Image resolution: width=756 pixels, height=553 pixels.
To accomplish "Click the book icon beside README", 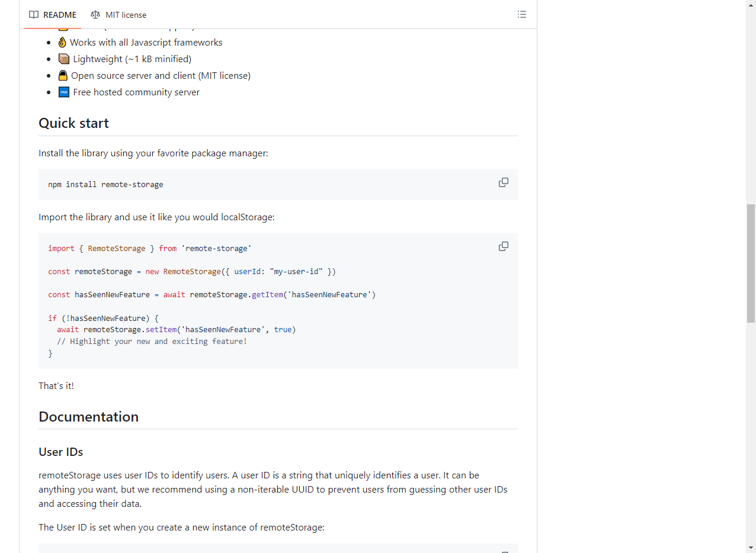I will click(34, 15).
